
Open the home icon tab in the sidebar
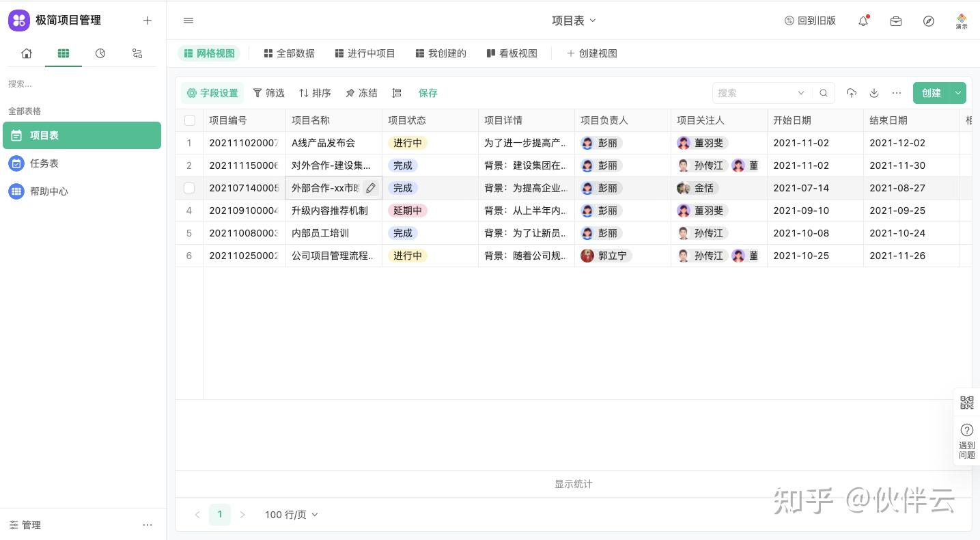pyautogui.click(x=27, y=53)
